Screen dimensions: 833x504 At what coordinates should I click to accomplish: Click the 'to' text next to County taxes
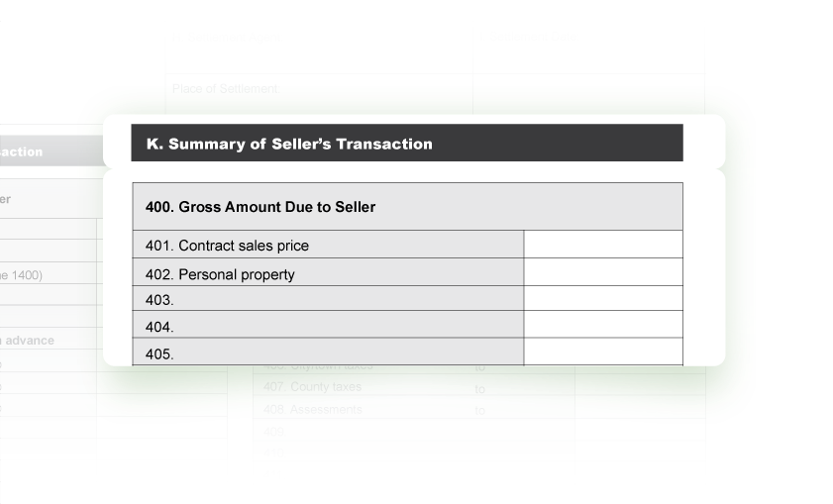[479, 389]
